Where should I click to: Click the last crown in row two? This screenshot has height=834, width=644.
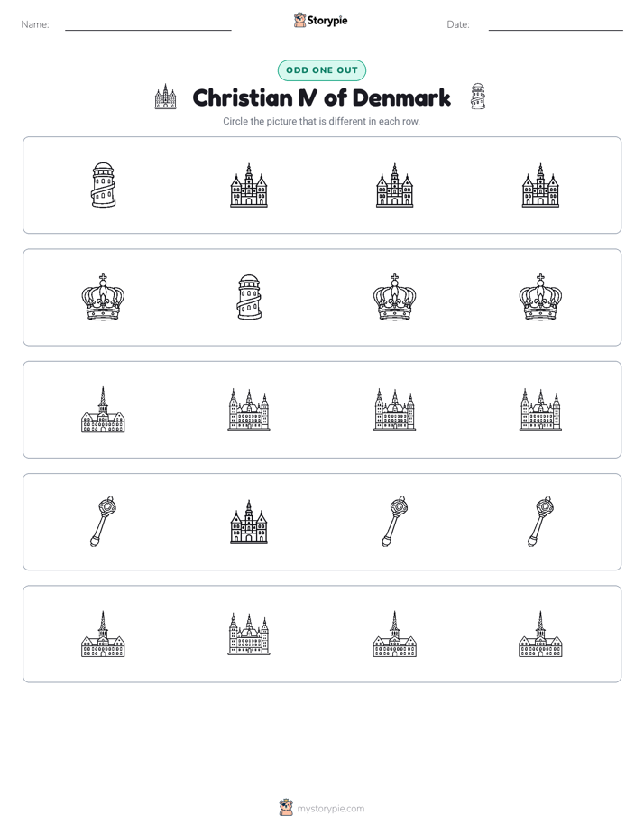pos(540,297)
